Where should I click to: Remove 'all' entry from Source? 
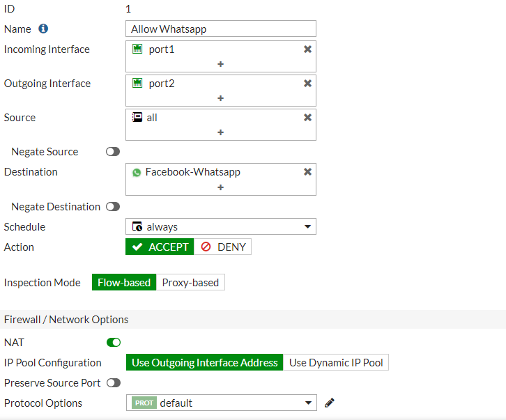307,118
